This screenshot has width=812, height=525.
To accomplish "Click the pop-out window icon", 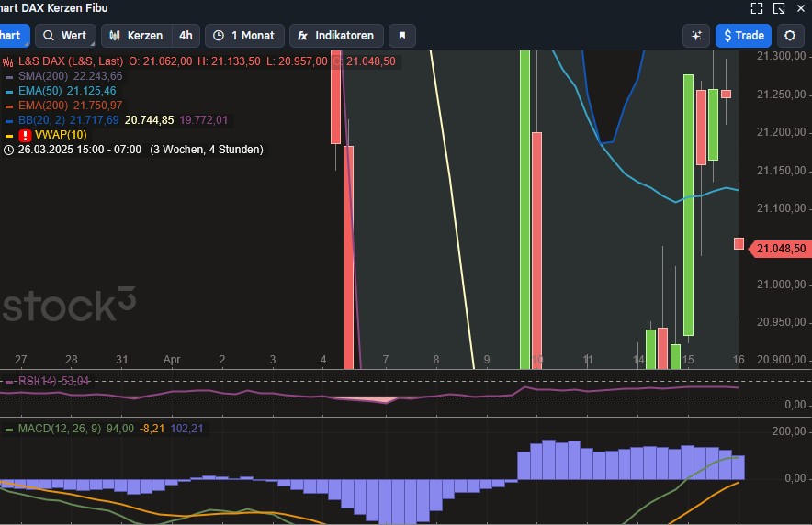I will tap(779, 8).
